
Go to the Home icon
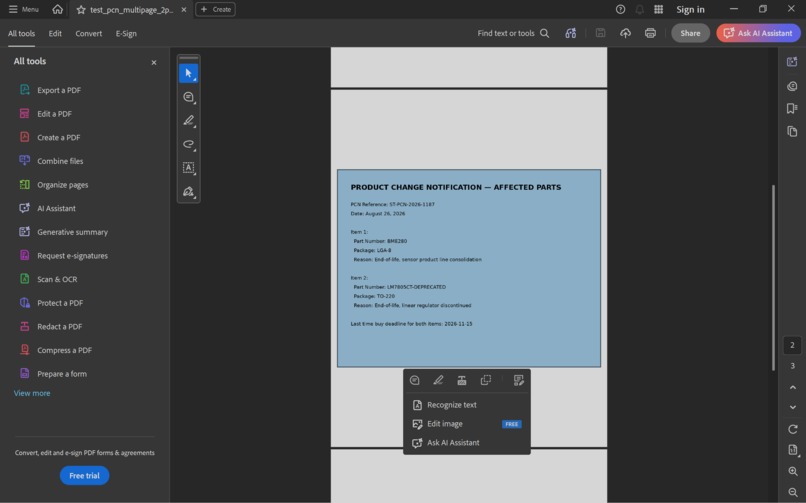point(58,9)
